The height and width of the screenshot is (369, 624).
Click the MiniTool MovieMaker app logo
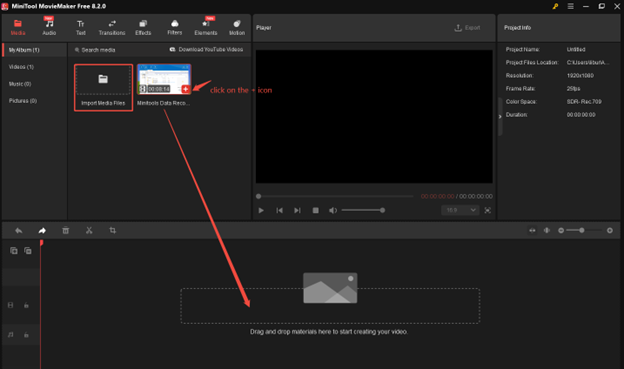pos(5,6)
